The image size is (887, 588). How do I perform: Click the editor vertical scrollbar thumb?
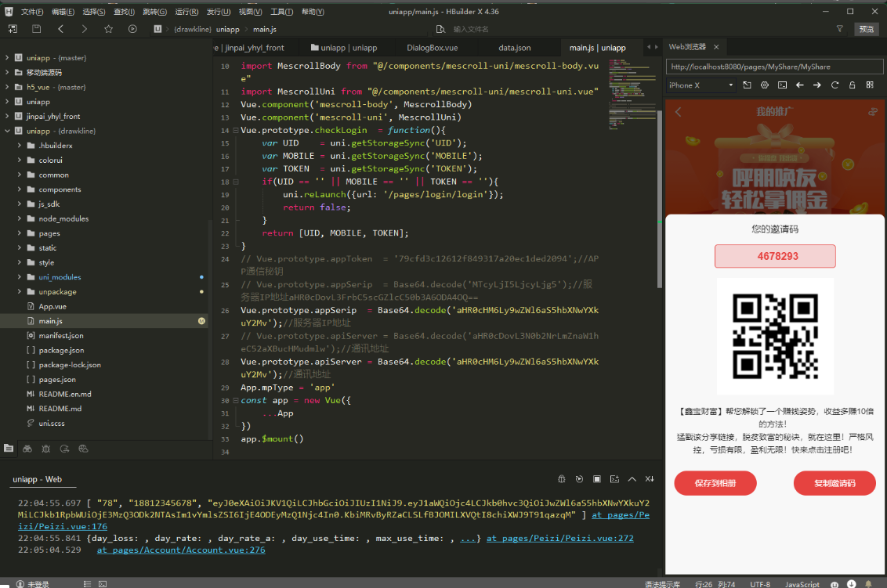point(660,199)
